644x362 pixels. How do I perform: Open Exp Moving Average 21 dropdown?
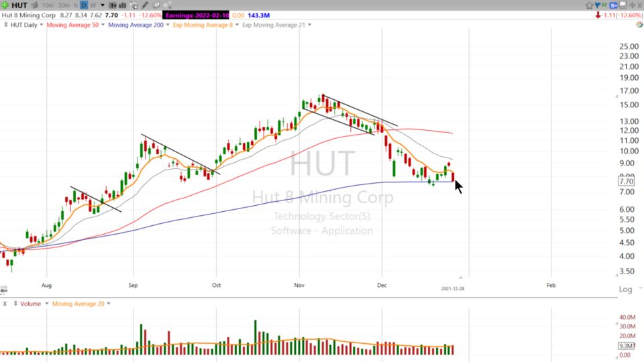coord(276,25)
